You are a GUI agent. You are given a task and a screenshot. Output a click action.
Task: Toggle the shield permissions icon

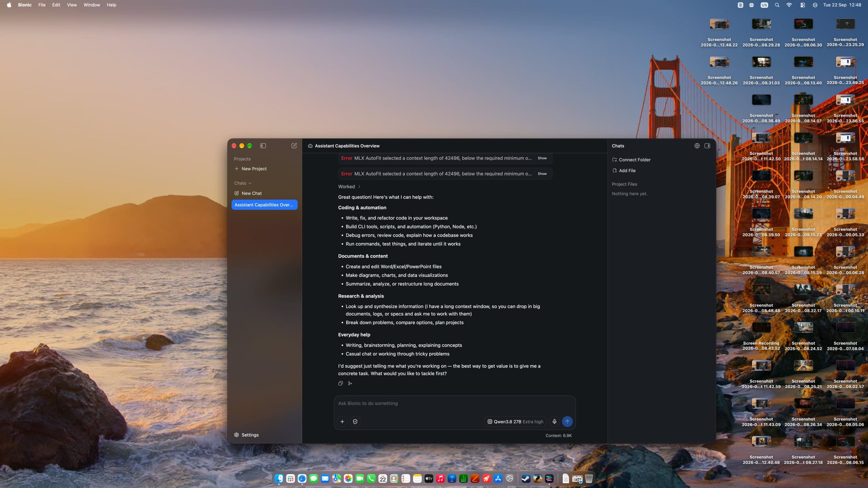pos(355,421)
